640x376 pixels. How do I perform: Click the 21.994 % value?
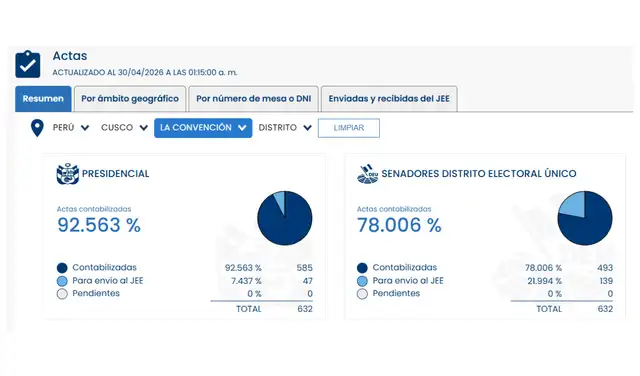(x=544, y=281)
